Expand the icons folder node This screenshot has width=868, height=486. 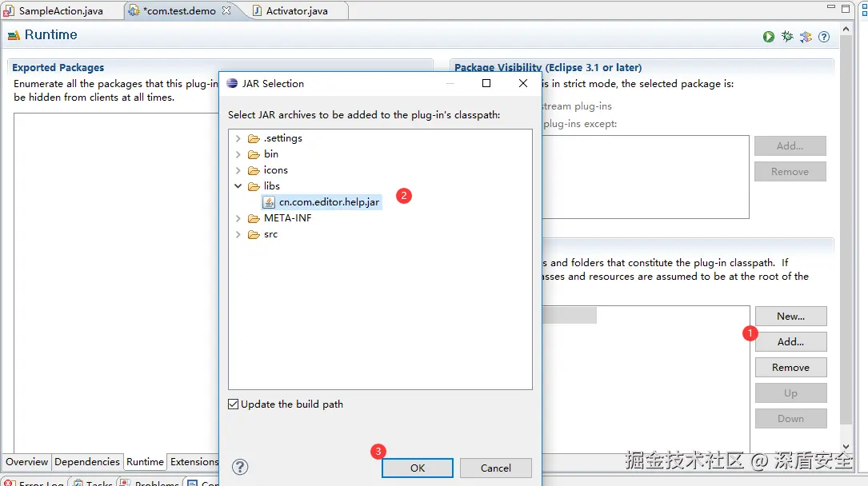(x=238, y=170)
